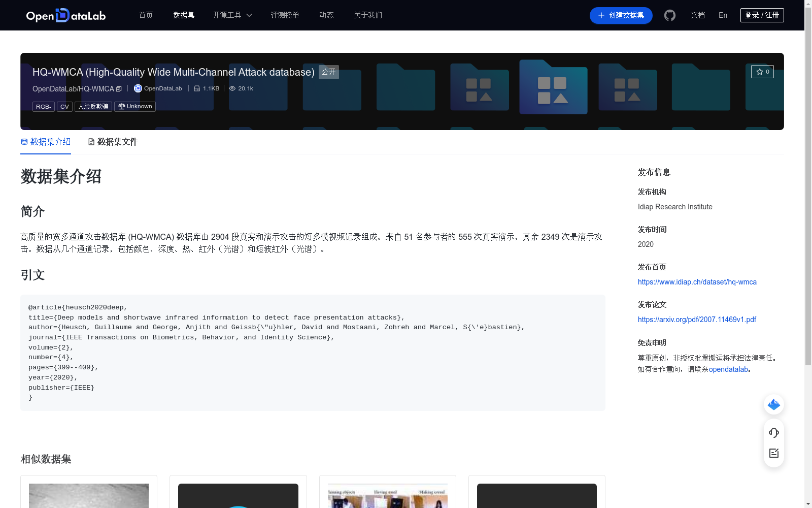Click the dataset size icon beside 1.1KB
Image resolution: width=812 pixels, height=508 pixels.
pyautogui.click(x=197, y=88)
